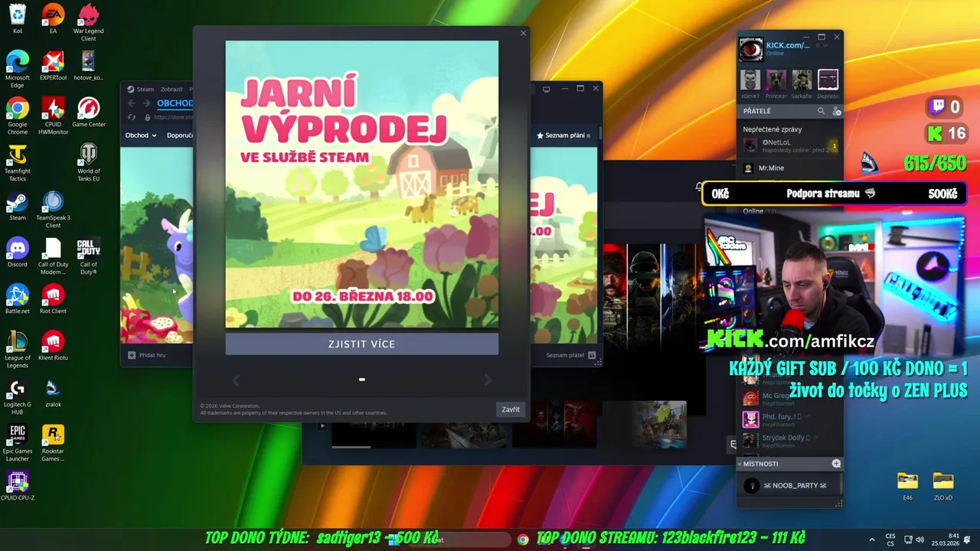Click the volume icon in system tray
Screen dimensions: 980x551
click(920, 540)
